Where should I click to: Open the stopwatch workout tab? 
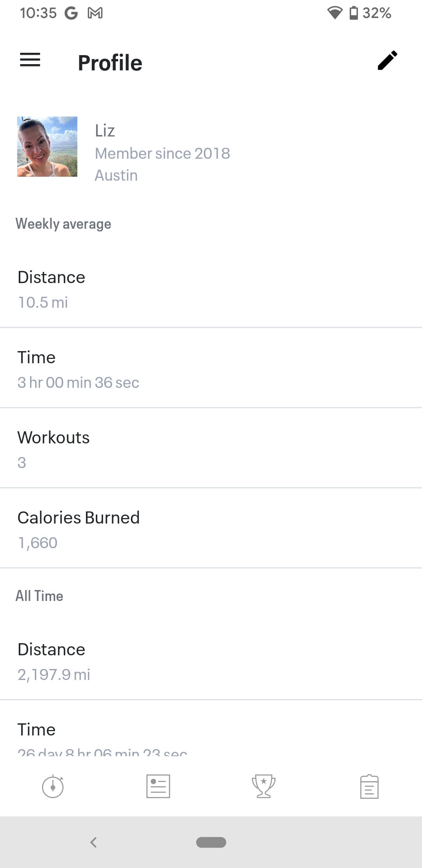[53, 786]
